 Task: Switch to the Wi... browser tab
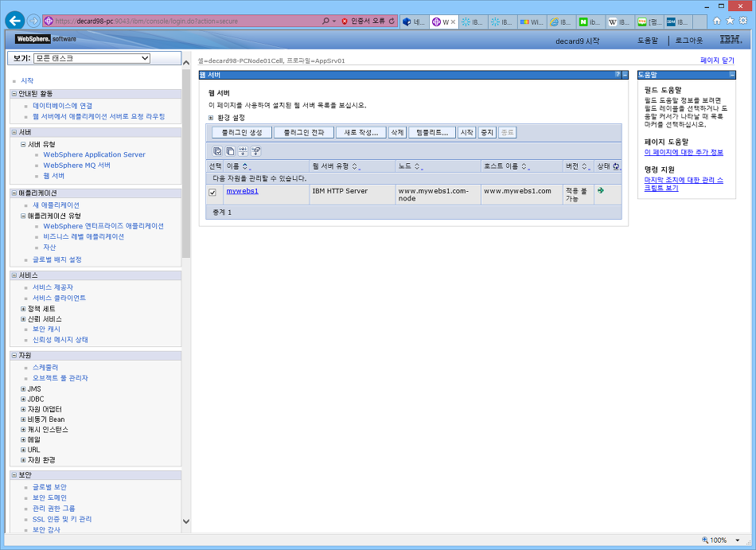tap(532, 21)
